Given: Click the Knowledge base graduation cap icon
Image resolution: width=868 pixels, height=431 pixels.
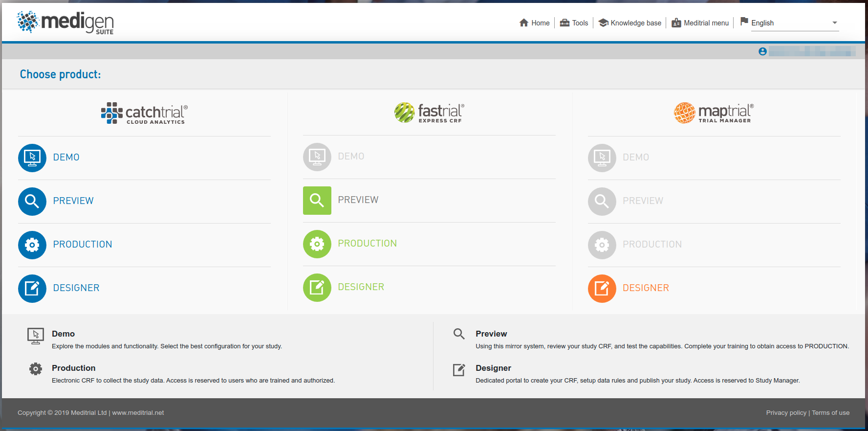Looking at the screenshot, I should click(x=603, y=23).
